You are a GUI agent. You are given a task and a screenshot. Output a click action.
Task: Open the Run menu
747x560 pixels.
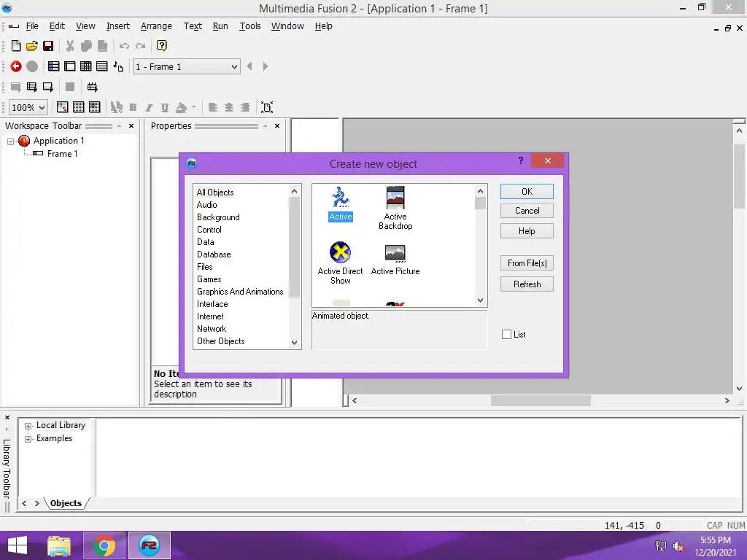click(220, 26)
